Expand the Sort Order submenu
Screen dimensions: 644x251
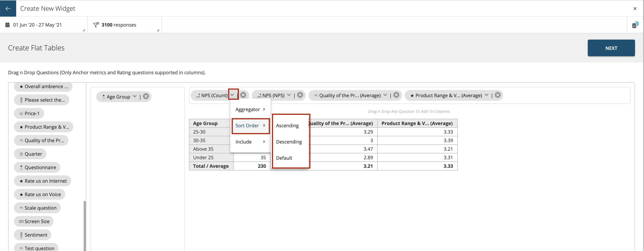[x=250, y=125]
